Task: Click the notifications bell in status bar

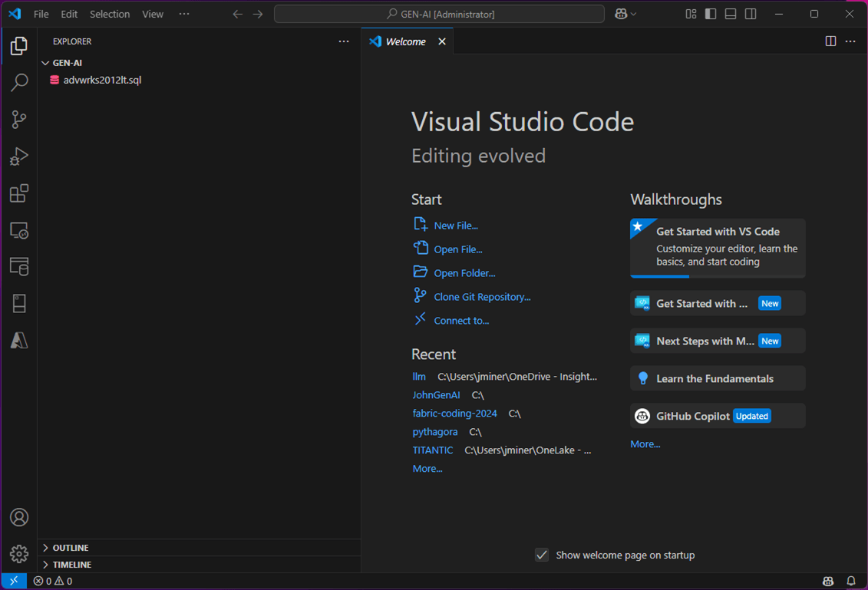Action: 850,582
